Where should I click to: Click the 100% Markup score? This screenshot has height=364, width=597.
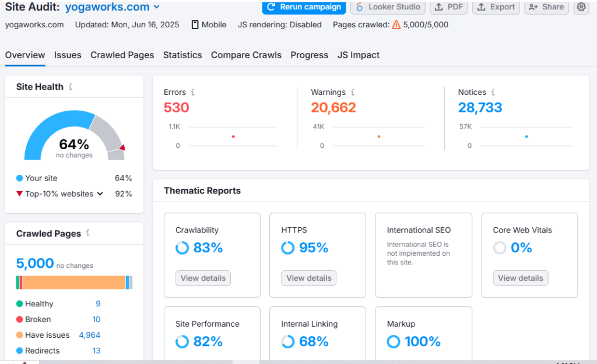(x=423, y=341)
